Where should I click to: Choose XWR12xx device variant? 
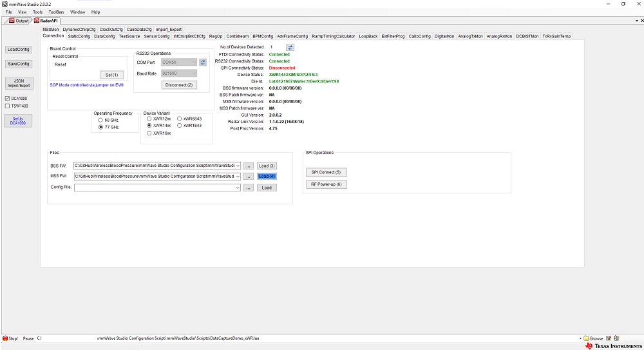149,119
